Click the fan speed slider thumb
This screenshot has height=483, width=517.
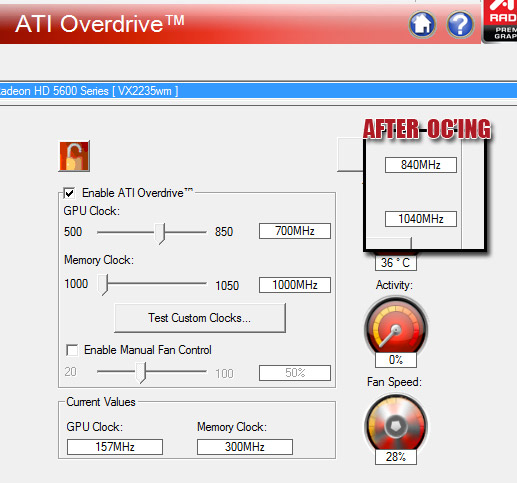pyautogui.click(x=141, y=373)
